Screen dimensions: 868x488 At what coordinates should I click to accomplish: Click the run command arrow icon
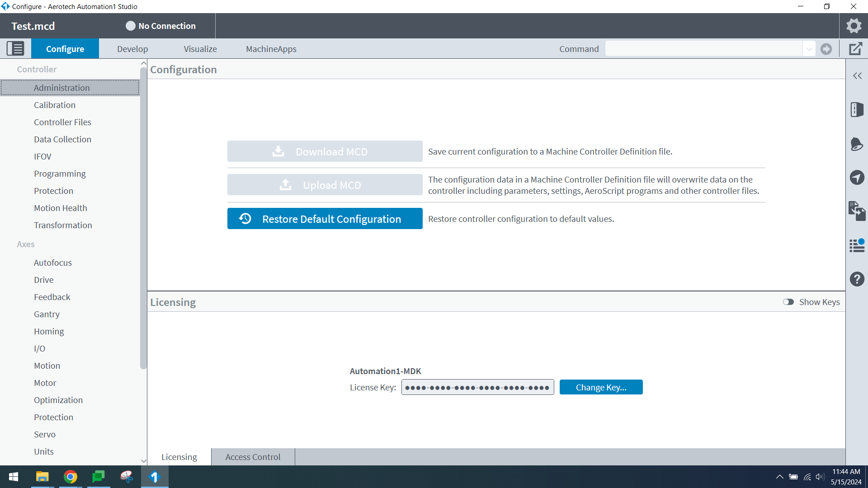[826, 49]
